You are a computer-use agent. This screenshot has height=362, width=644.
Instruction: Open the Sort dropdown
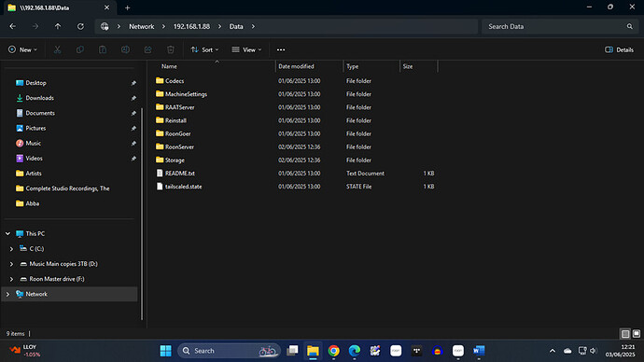[204, 49]
